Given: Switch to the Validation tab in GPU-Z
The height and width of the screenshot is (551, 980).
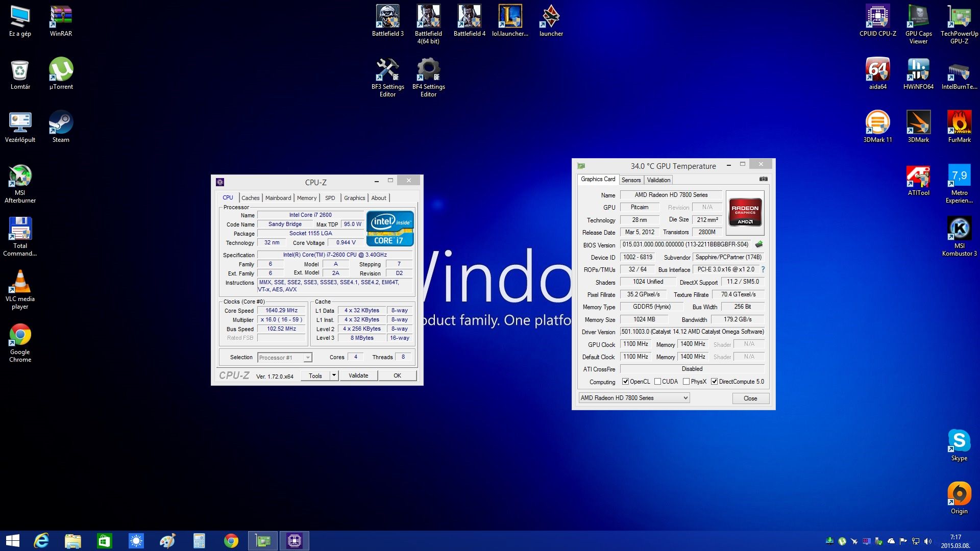Looking at the screenshot, I should pyautogui.click(x=658, y=180).
